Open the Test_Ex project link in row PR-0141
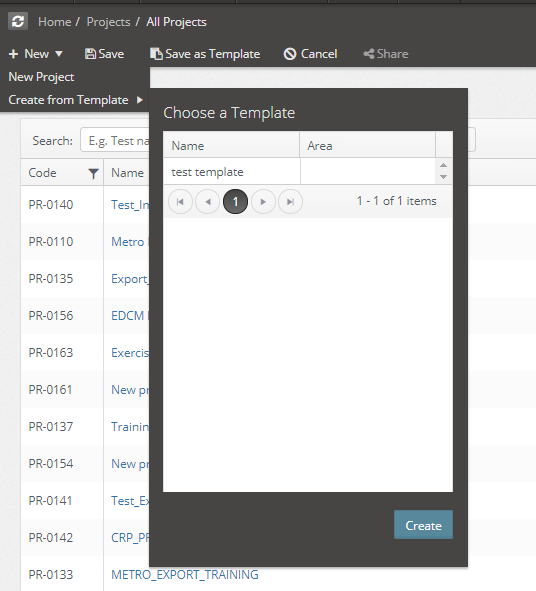 130,501
